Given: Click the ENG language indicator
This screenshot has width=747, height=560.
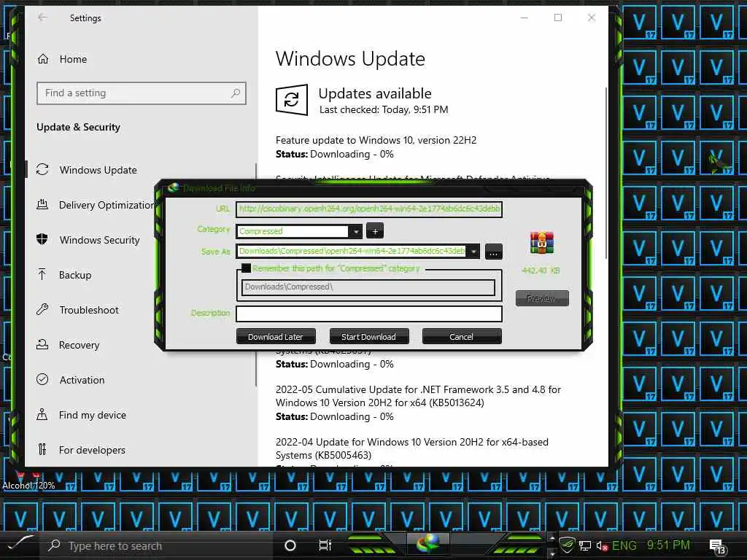Looking at the screenshot, I should [624, 545].
